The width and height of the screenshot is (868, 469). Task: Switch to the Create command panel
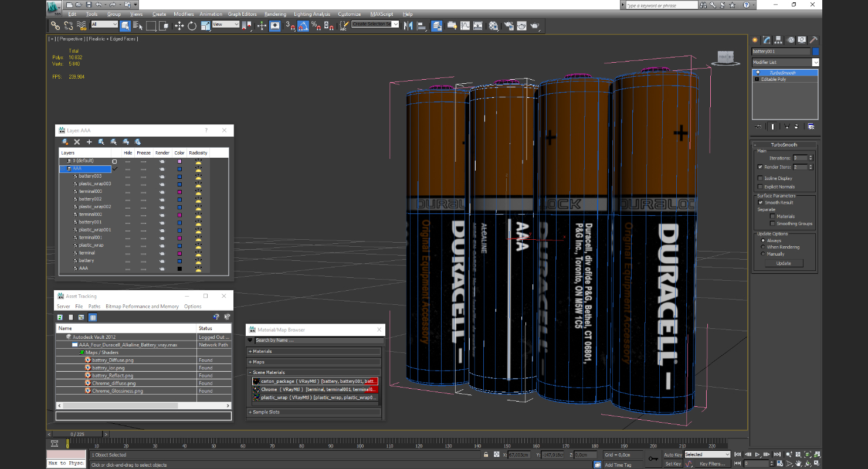pyautogui.click(x=755, y=40)
